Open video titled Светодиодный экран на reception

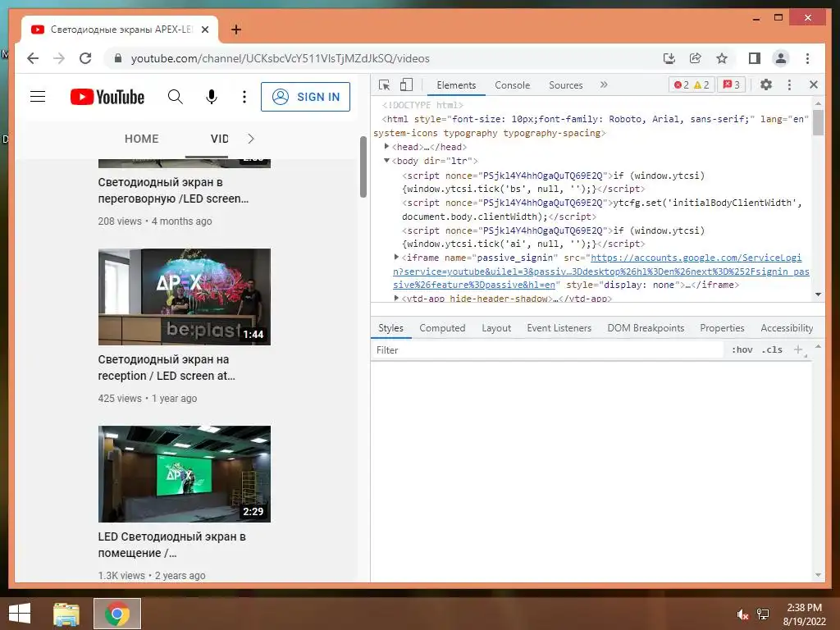click(x=167, y=367)
